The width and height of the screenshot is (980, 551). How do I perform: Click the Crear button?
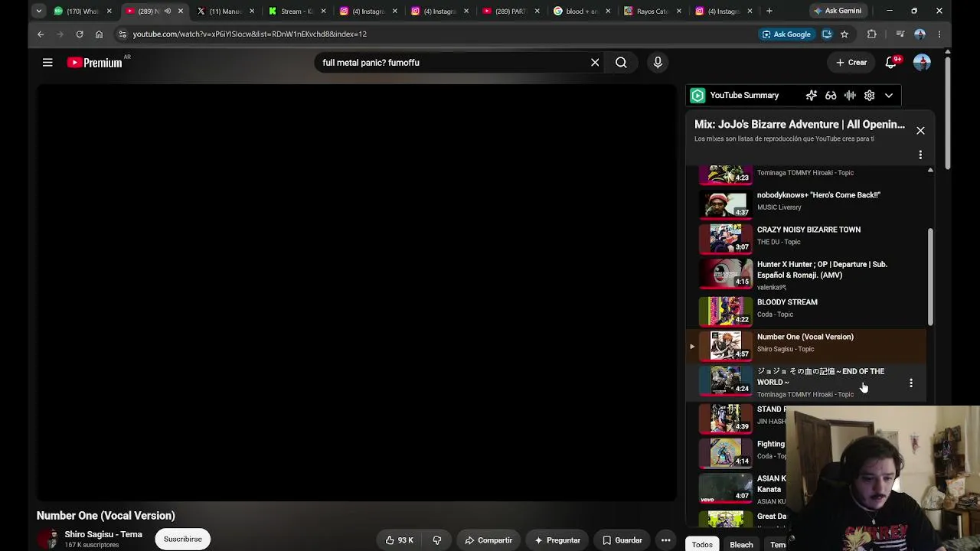[x=851, y=63]
